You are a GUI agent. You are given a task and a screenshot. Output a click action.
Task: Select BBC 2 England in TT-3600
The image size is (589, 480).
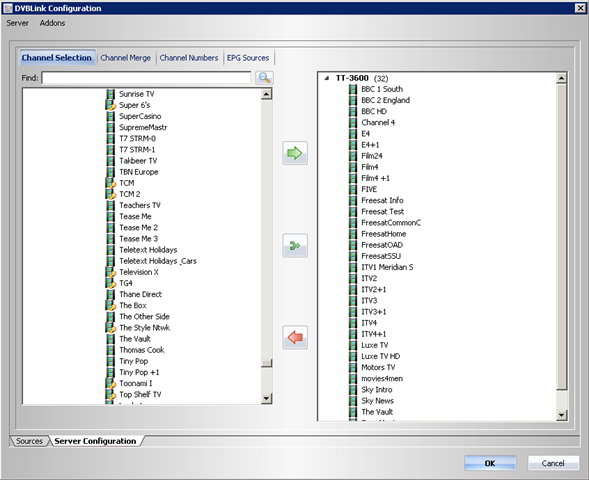pyautogui.click(x=385, y=100)
